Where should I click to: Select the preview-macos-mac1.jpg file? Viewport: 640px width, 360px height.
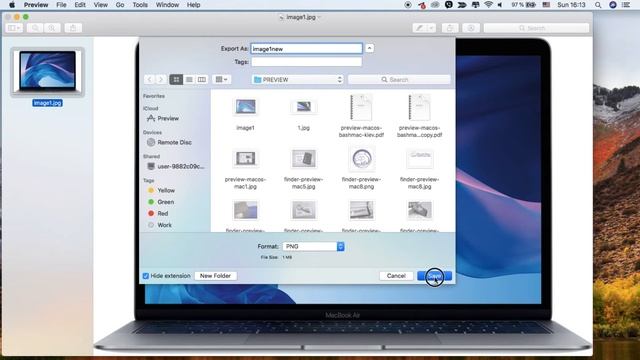tap(245, 158)
